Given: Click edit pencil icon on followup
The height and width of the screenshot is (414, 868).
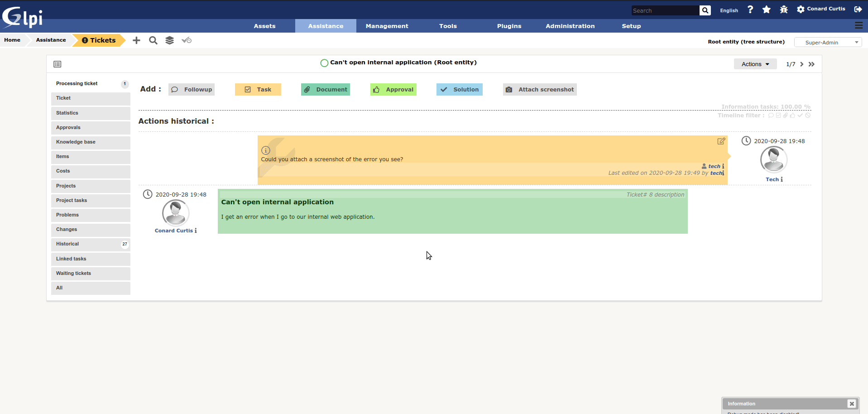Looking at the screenshot, I should (x=721, y=141).
